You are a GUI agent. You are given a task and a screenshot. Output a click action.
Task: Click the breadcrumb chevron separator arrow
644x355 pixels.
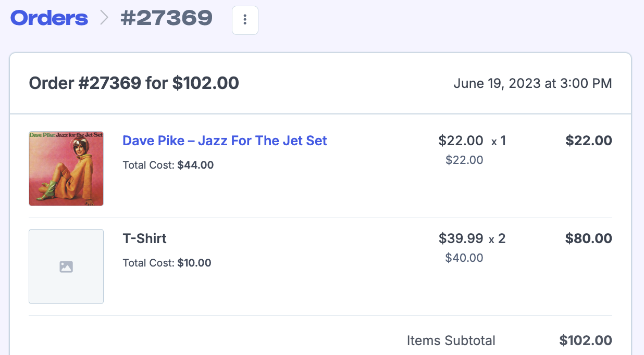tap(104, 18)
